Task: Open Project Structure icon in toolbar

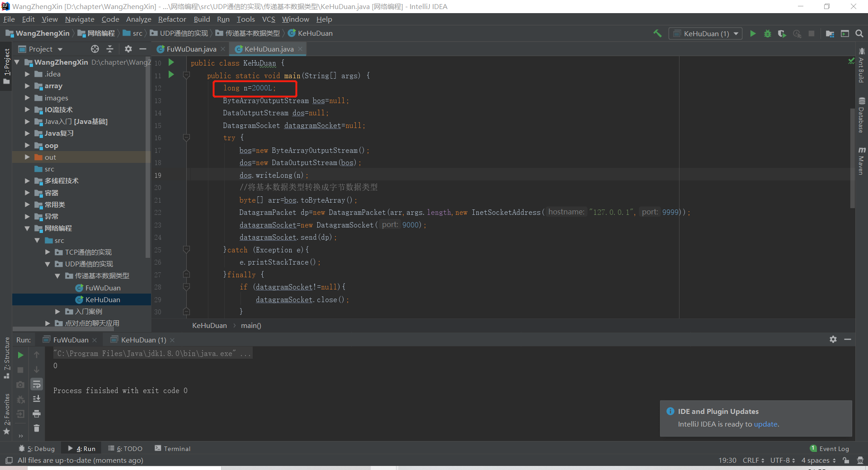Action: pyautogui.click(x=830, y=33)
